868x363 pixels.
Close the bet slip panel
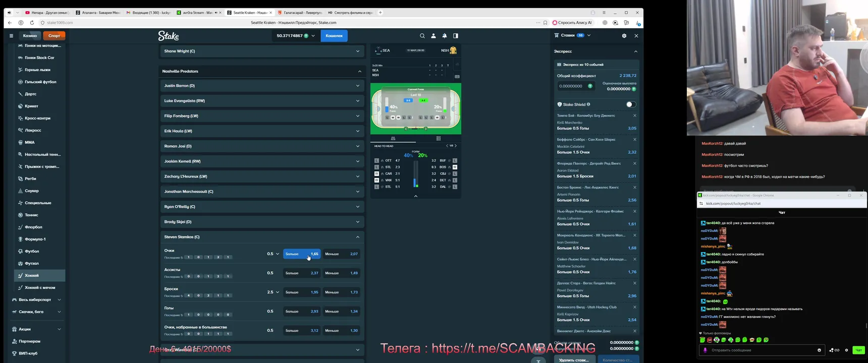point(636,36)
